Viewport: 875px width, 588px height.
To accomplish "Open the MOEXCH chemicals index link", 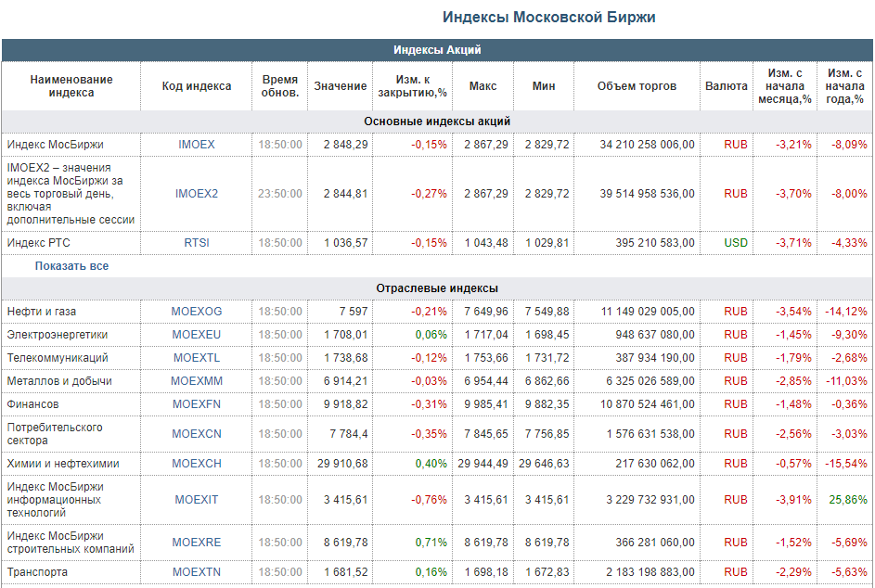I will (x=197, y=464).
